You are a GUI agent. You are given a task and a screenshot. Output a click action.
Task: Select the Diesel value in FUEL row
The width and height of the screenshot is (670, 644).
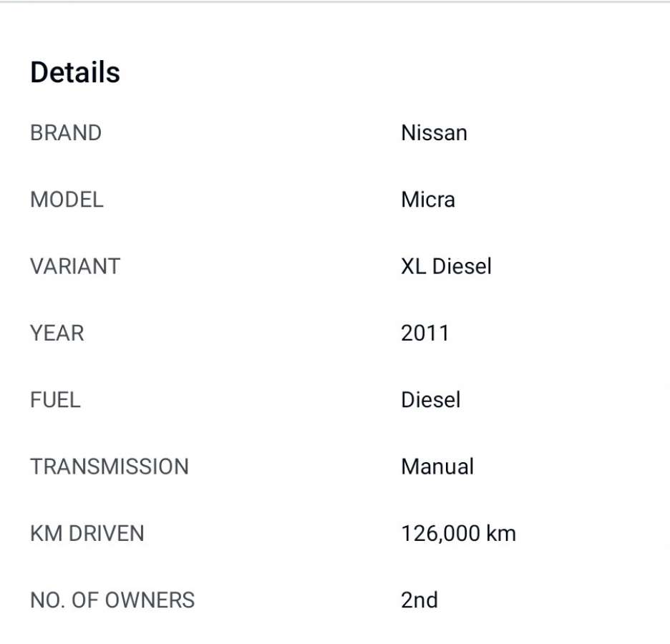[x=430, y=399]
